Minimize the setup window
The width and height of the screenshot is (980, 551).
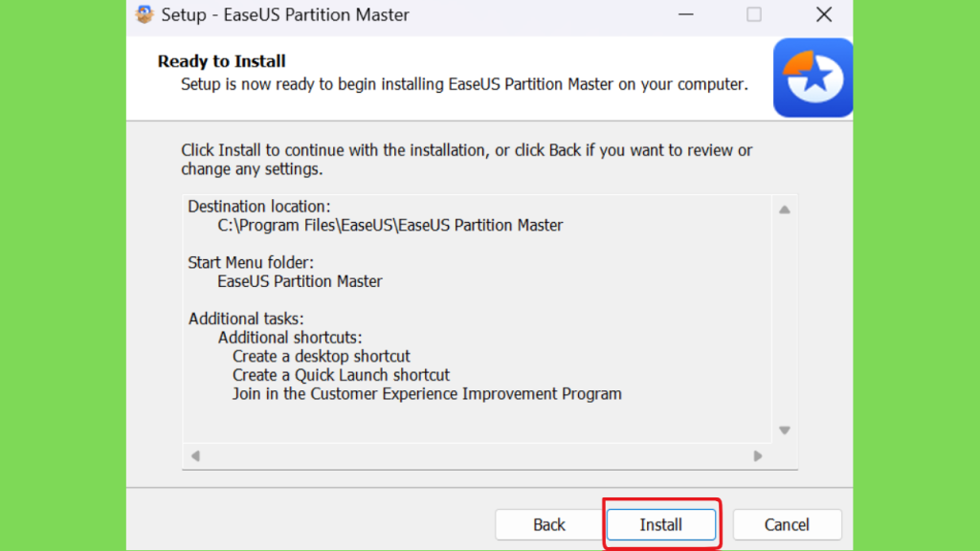(685, 14)
